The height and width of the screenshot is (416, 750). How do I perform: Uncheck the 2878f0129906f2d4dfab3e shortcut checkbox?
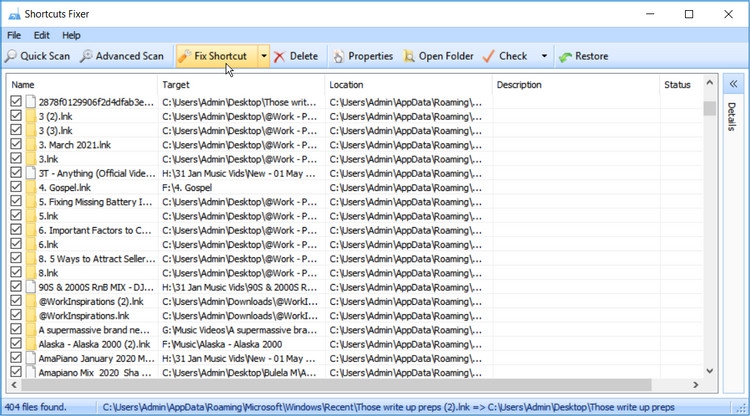(x=16, y=101)
